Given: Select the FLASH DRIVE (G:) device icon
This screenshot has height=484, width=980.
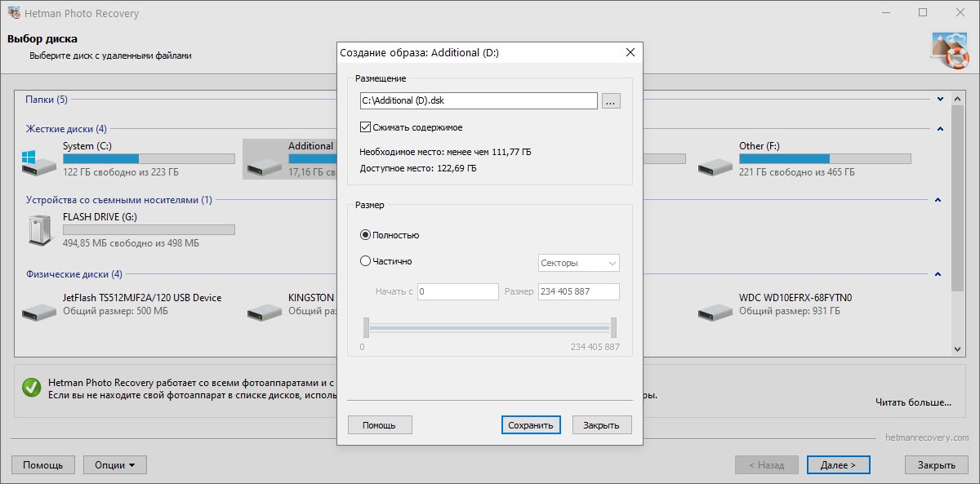Looking at the screenshot, I should (x=39, y=229).
